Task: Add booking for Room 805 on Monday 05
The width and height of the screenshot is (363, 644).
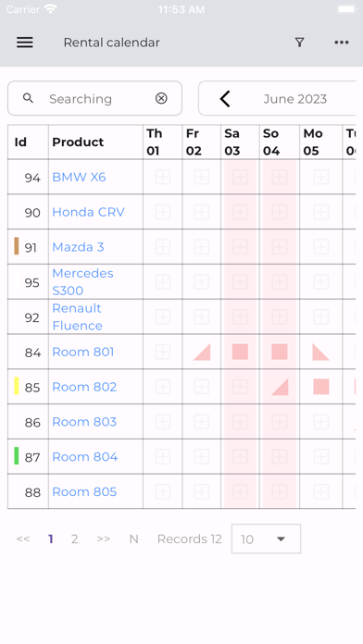Action: tap(321, 491)
